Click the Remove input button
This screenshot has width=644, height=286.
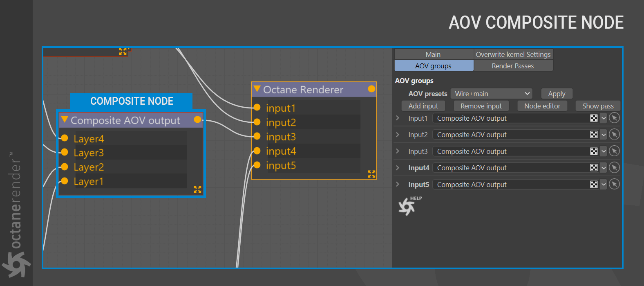(481, 106)
